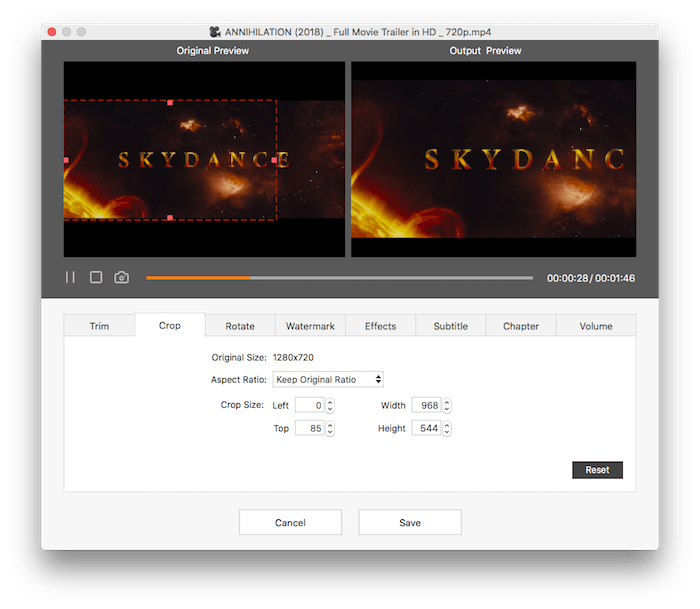Go to the Effects tab
This screenshot has width=700, height=609.
(x=380, y=326)
